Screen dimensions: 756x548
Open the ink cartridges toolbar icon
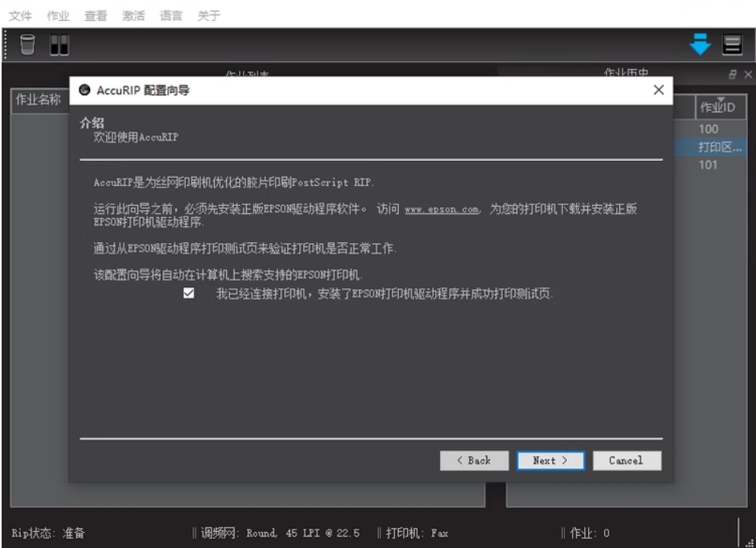[x=60, y=45]
